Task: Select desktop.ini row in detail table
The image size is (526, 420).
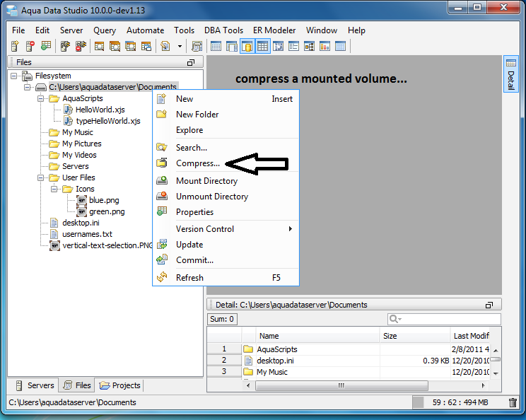Action: point(349,361)
